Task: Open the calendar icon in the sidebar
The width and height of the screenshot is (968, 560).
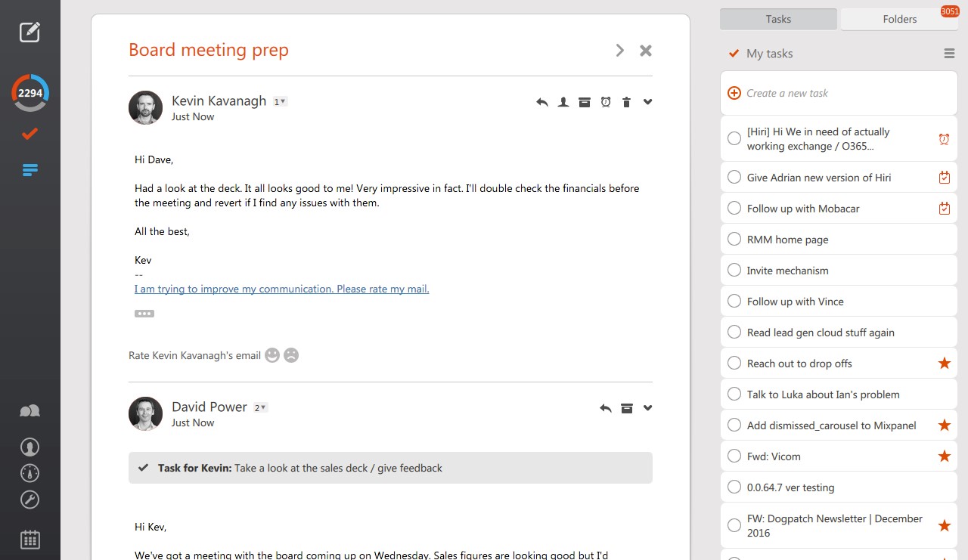Action: (x=29, y=539)
